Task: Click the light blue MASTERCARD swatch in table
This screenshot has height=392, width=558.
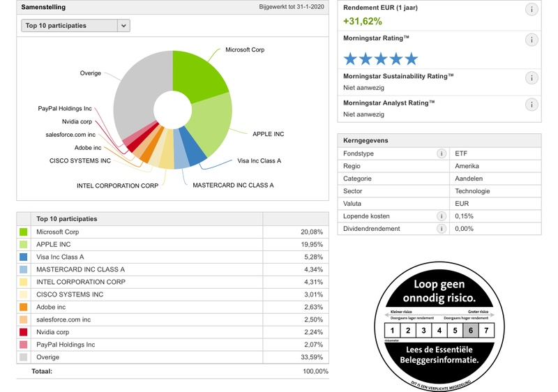Action: [24, 269]
